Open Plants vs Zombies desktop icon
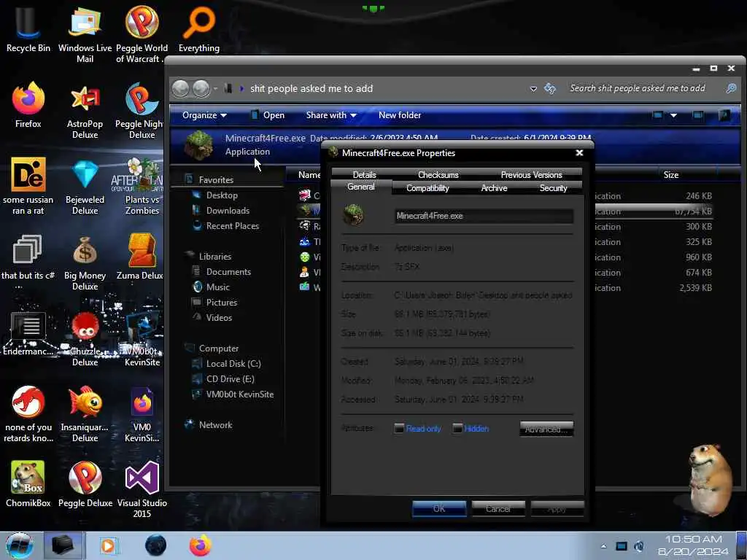 [142, 186]
